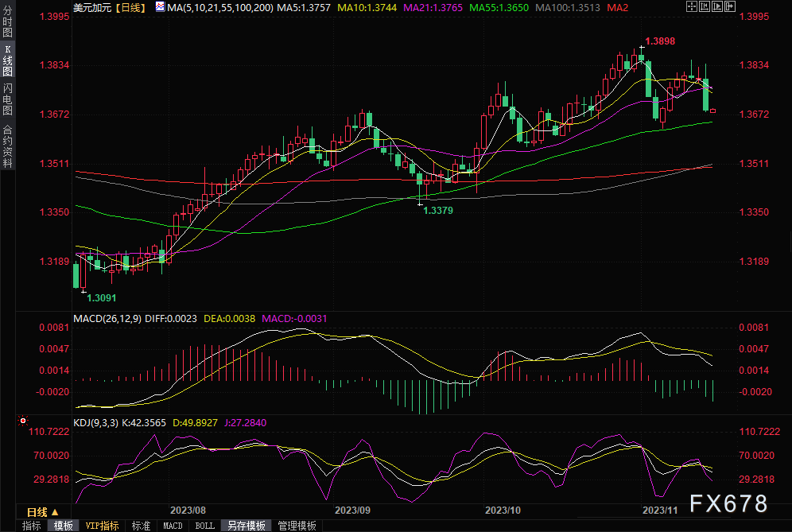Click the red sun marker beside KDJ
Screen dimensions: 792x532
[x=23, y=421]
